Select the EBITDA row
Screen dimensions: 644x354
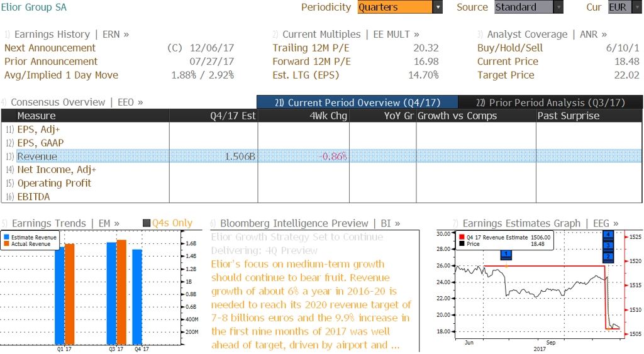coord(321,197)
